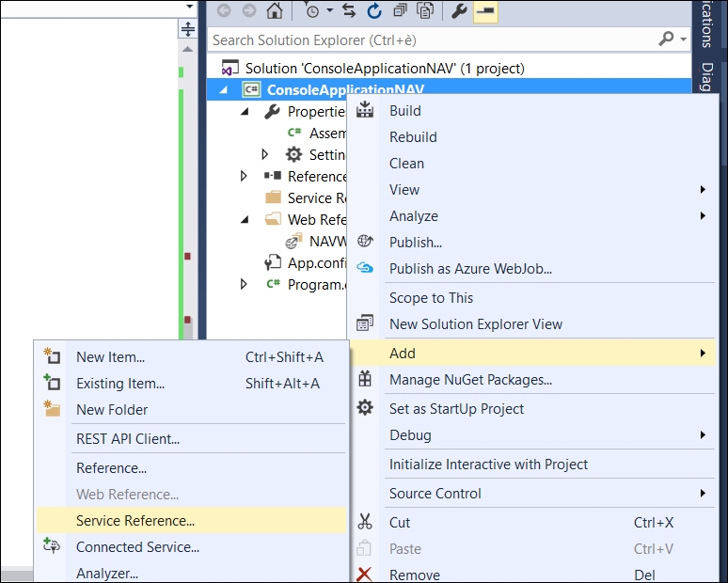Click Sync with Active Document icon
Screen dimensions: 728x583
pos(349,10)
